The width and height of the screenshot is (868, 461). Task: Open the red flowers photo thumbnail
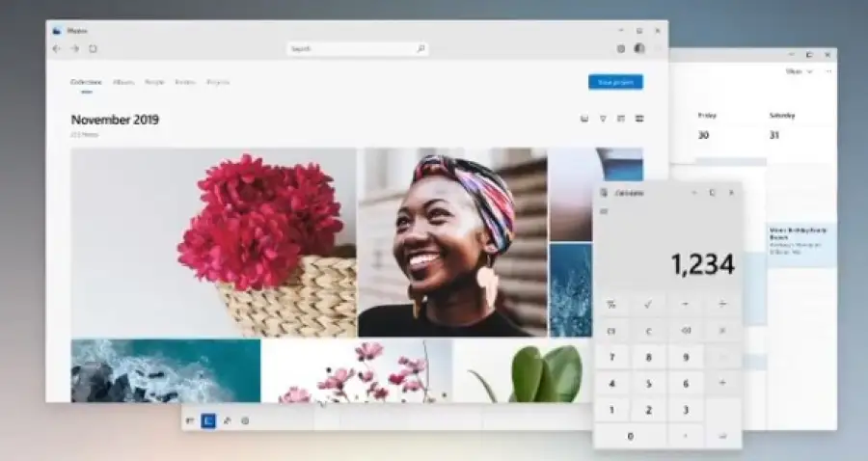click(213, 241)
